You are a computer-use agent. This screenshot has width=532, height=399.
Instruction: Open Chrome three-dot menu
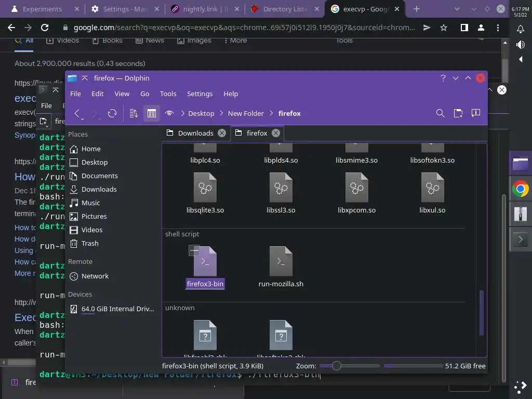(498, 28)
